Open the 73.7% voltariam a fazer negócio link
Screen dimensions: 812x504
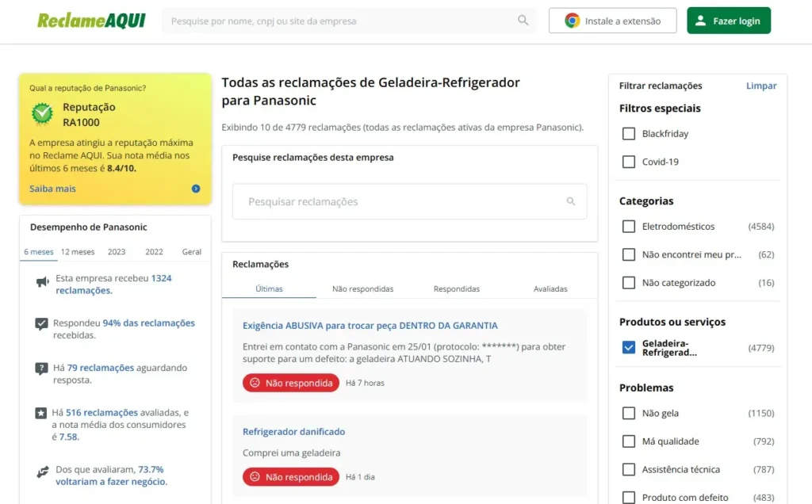(x=111, y=475)
